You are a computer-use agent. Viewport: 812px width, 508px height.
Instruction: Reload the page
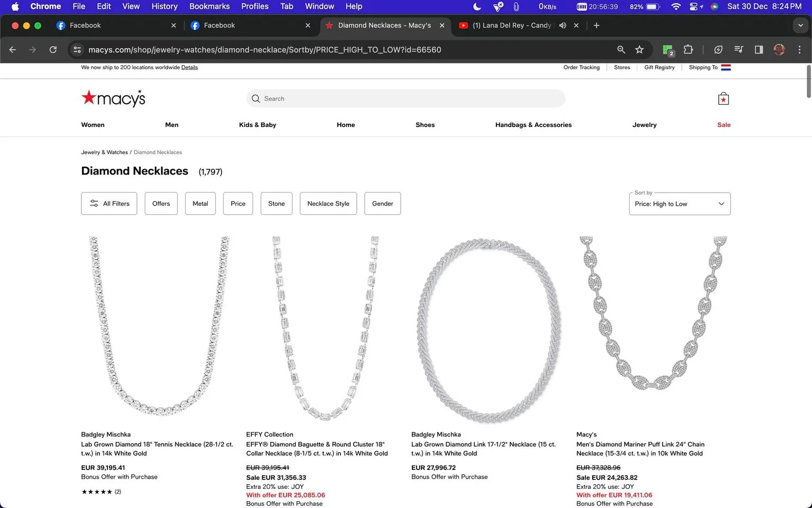tap(53, 50)
